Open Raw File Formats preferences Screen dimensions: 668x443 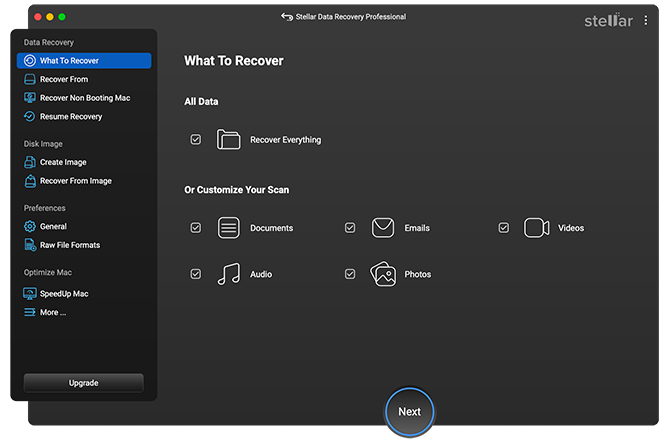tap(69, 245)
